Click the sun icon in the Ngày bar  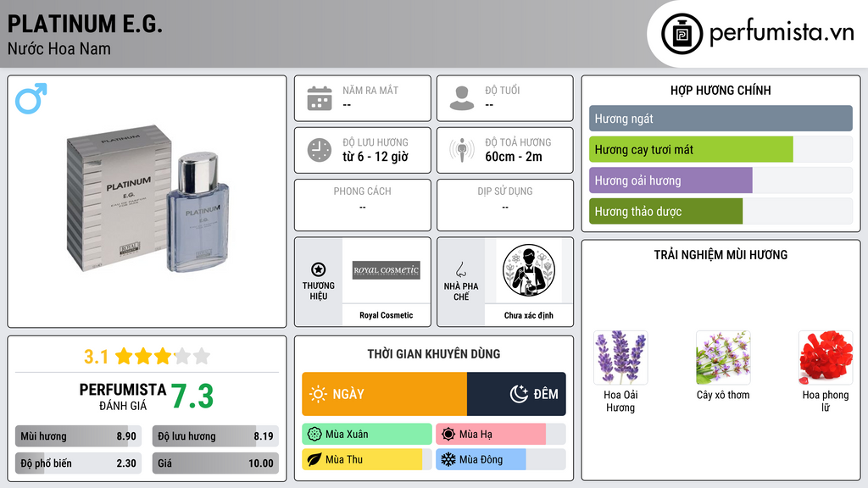(x=318, y=394)
